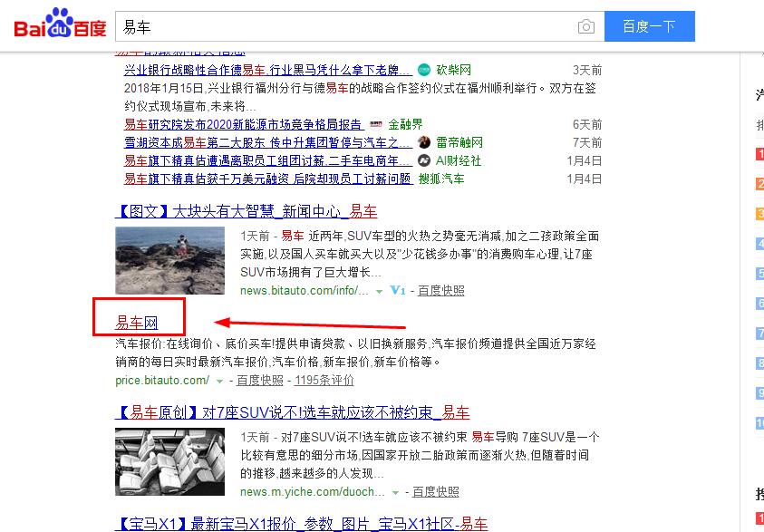Open 易车旗下精真估遭遇离职员工组团讨薪 link
This screenshot has width=764, height=532.
coord(268,160)
